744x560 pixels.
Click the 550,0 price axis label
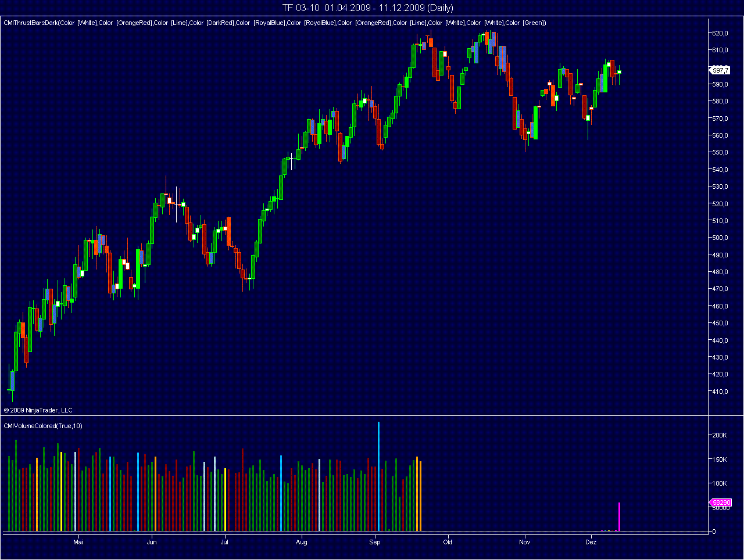[x=720, y=152]
